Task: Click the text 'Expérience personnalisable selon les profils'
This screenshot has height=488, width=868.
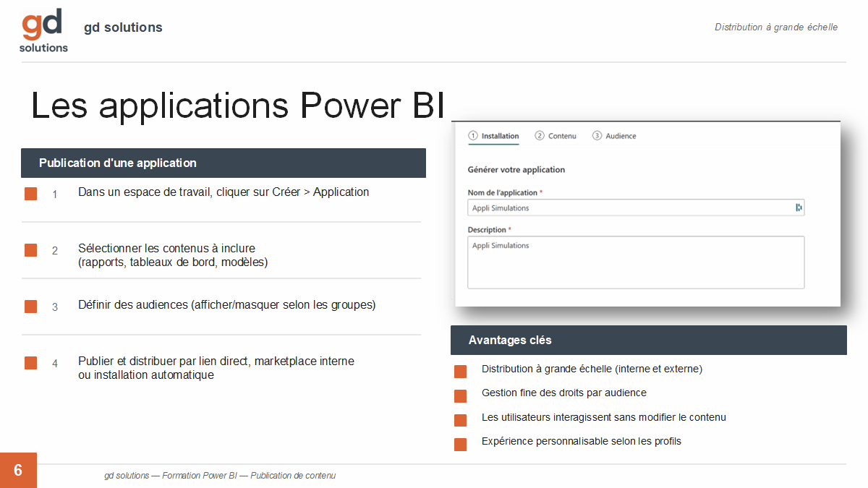Action: 582,441
